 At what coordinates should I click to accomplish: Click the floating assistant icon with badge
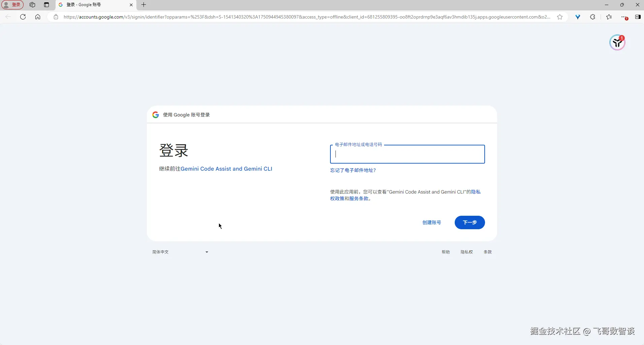[617, 42]
